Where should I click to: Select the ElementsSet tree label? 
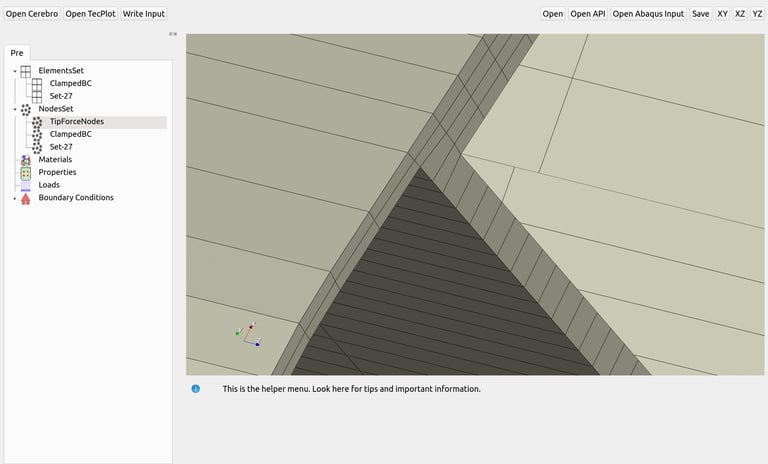[x=61, y=71]
